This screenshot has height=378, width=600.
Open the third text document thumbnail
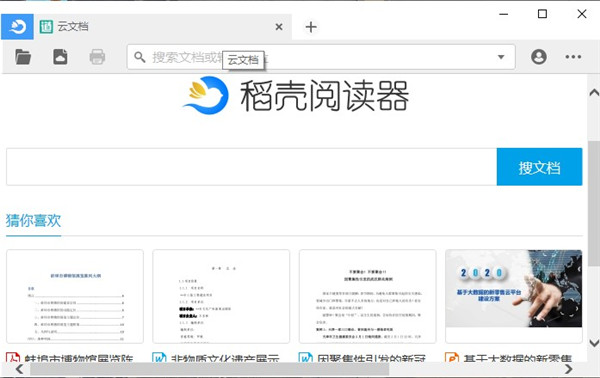click(367, 297)
